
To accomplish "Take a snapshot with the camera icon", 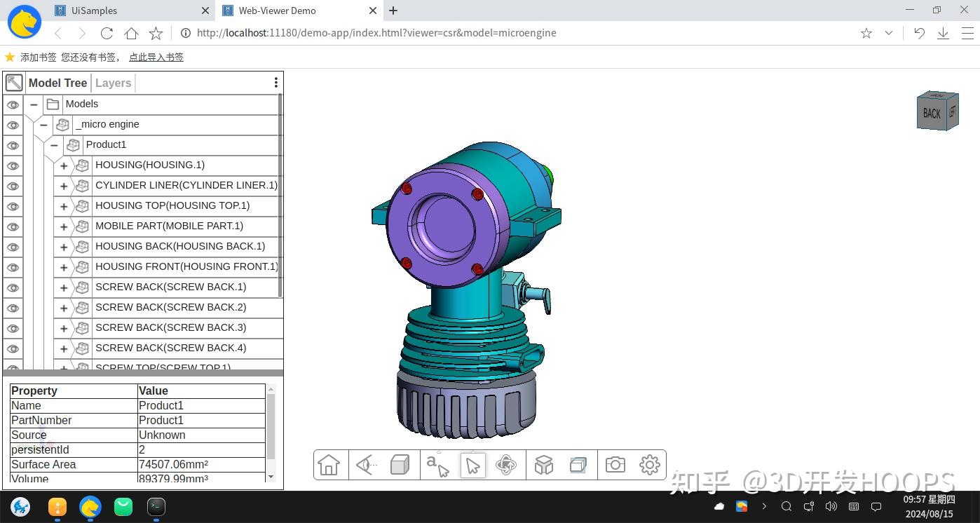I will 615,465.
